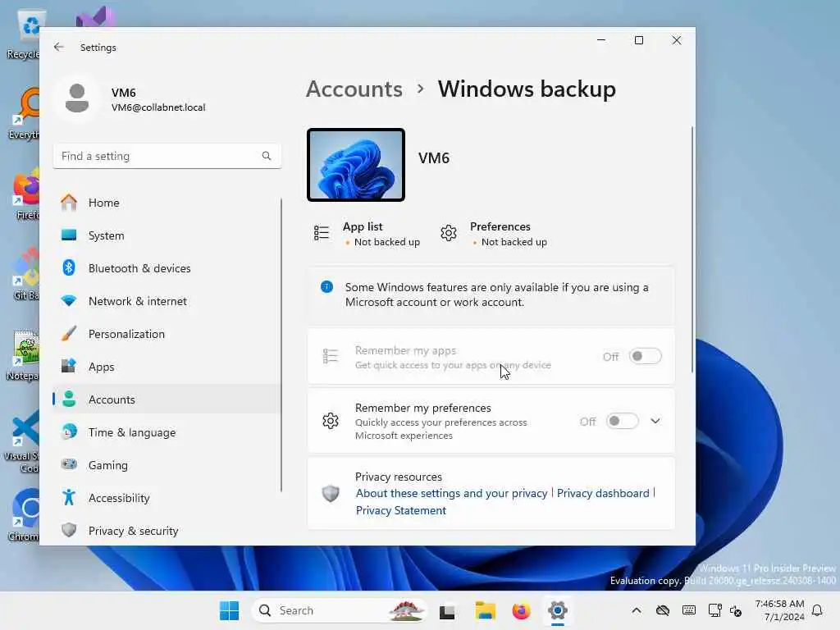The image size is (840, 630).
Task: Click the Apps icon in sidebar
Action: pos(69,367)
